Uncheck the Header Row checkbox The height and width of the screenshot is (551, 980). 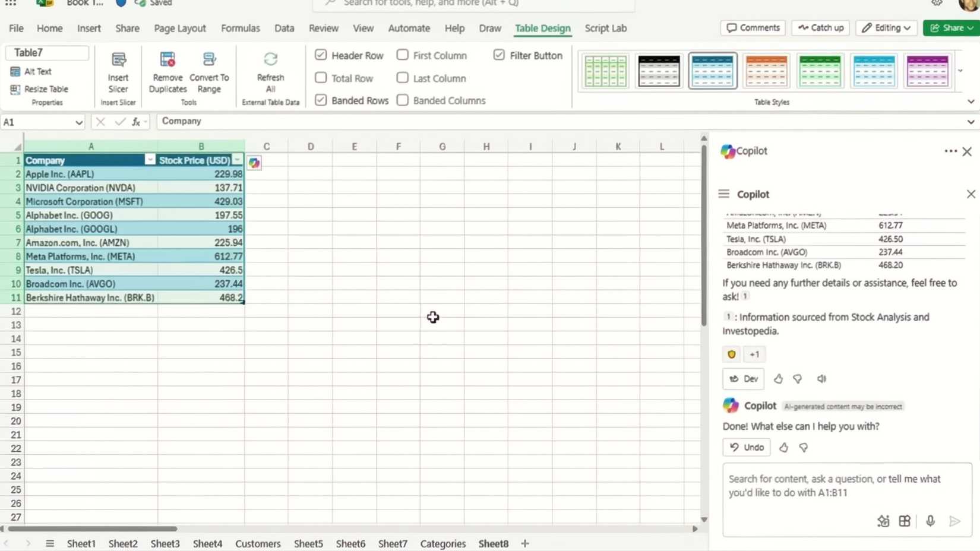pyautogui.click(x=320, y=55)
